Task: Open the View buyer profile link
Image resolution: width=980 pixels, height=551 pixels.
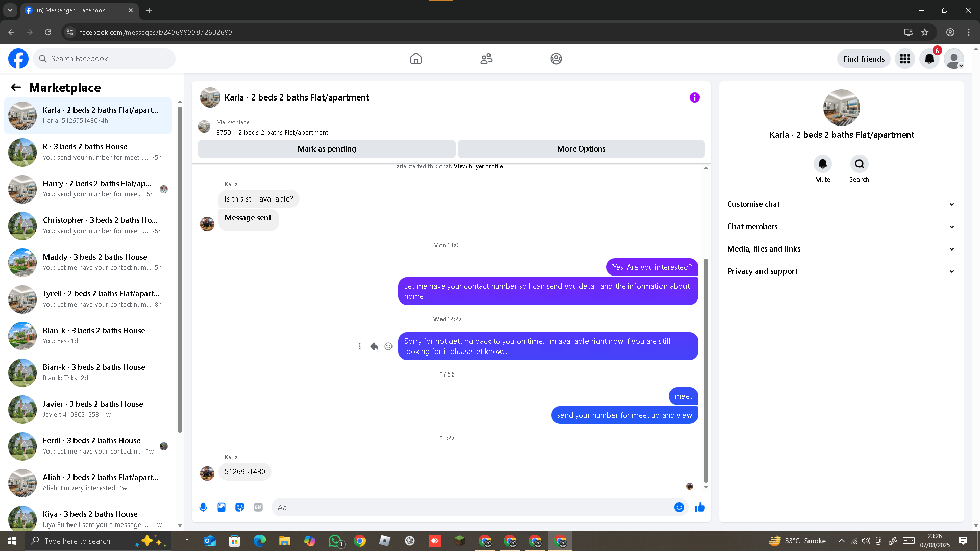Action: (x=478, y=166)
